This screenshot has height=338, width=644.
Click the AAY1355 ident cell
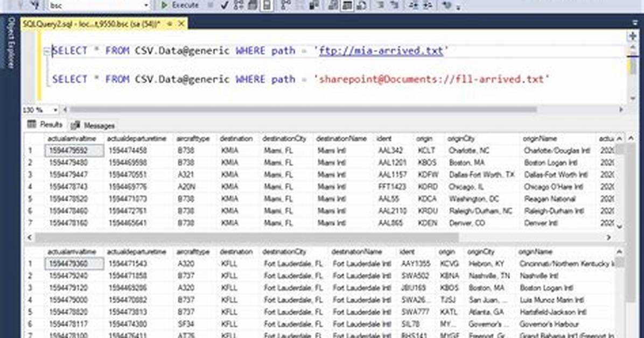(x=416, y=264)
